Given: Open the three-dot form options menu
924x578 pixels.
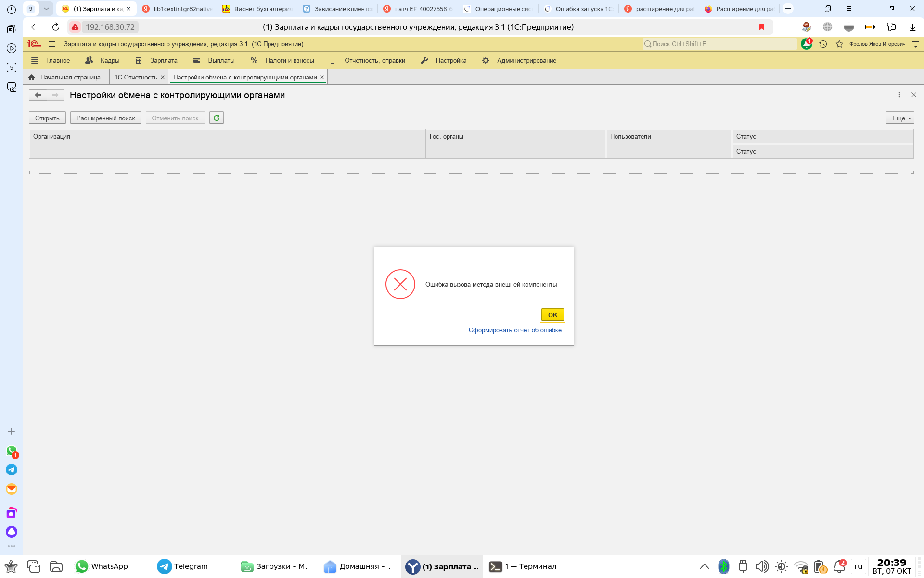Looking at the screenshot, I should (899, 95).
